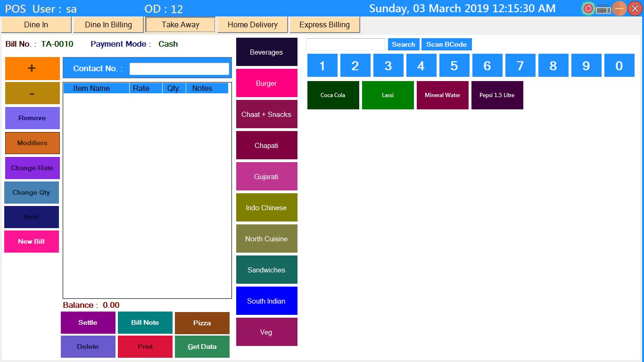Open the Indo Chinese category
Viewport: 644px width, 362px height.
[267, 207]
